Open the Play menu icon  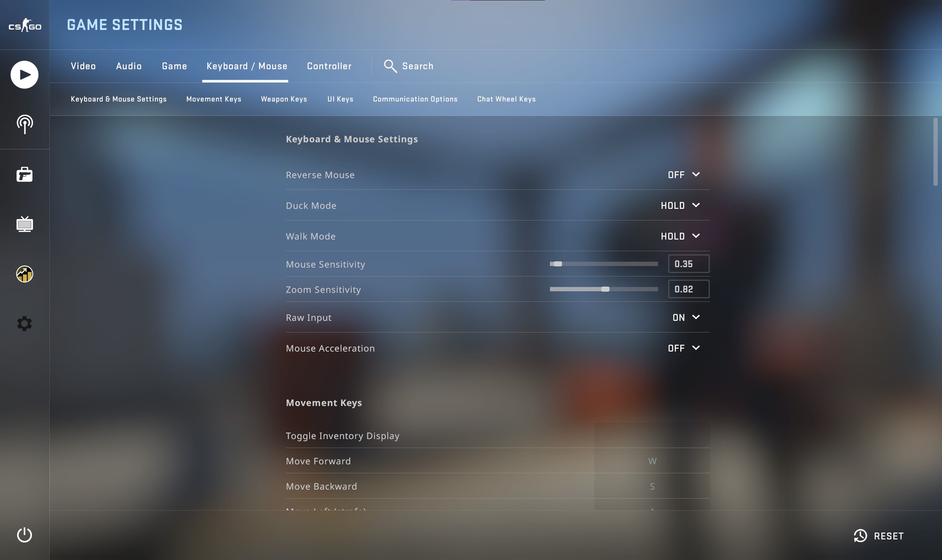click(25, 75)
